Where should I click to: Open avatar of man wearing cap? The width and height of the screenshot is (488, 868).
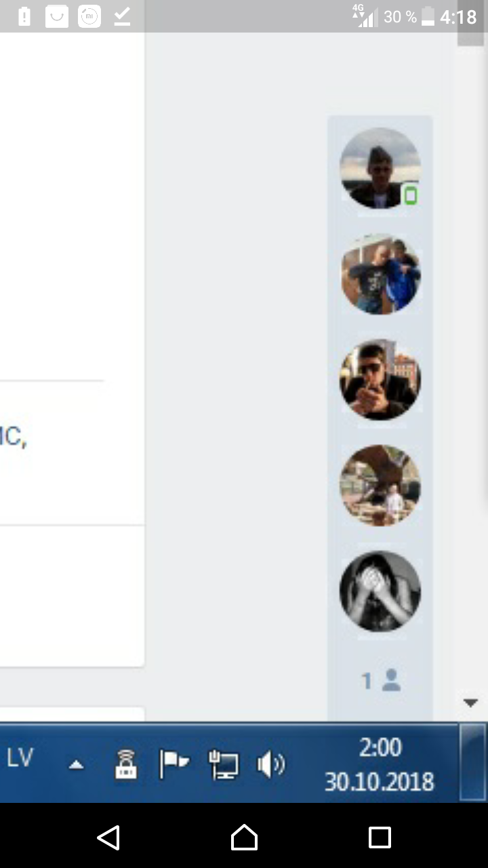380,168
